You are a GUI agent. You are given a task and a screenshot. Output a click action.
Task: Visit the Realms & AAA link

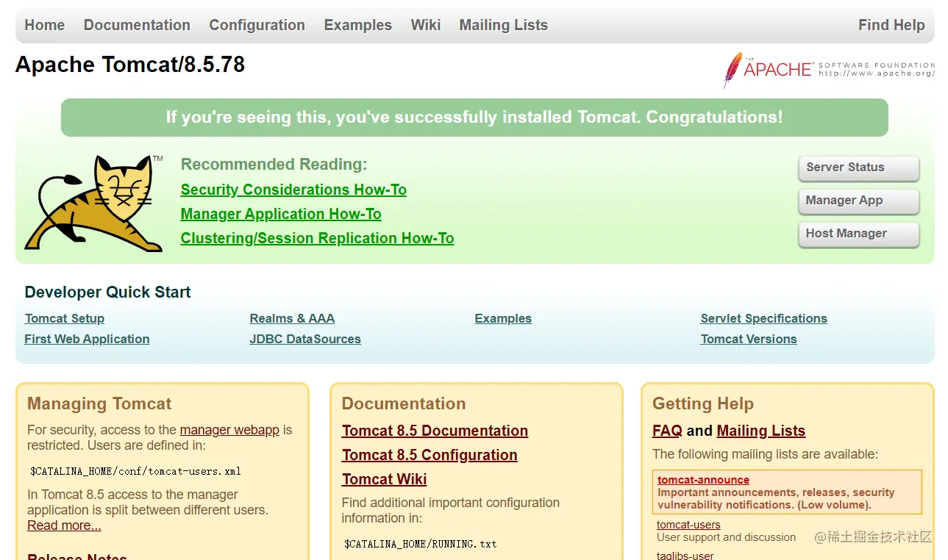[x=292, y=318]
